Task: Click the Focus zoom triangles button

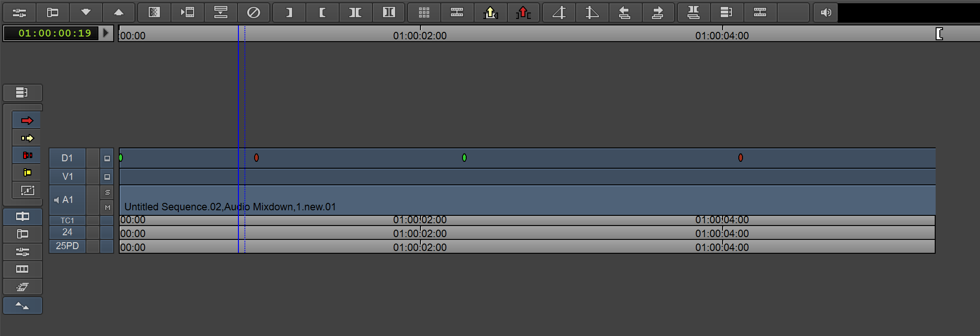Action: [x=23, y=305]
